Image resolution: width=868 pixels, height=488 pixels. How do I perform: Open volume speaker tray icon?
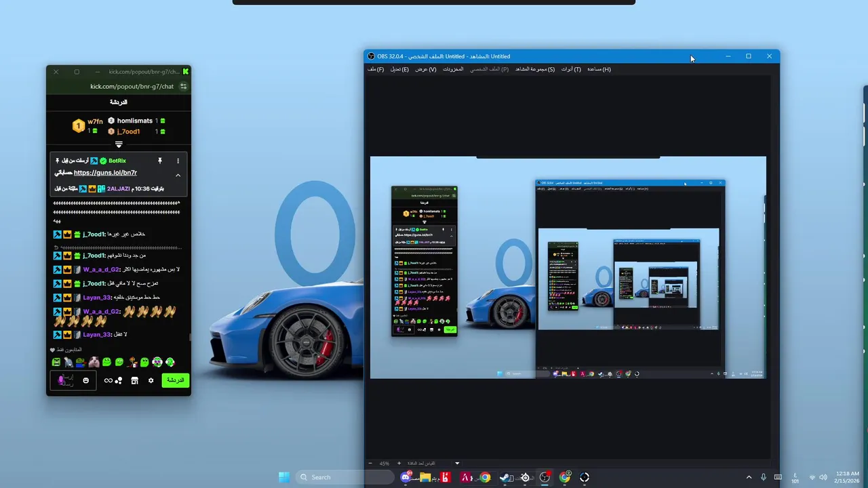coord(823,478)
